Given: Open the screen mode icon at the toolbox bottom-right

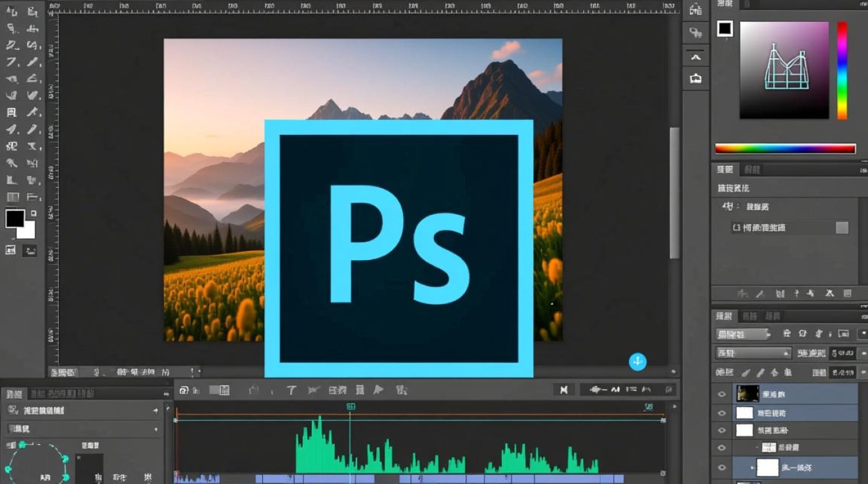Looking at the screenshot, I should tap(30, 250).
